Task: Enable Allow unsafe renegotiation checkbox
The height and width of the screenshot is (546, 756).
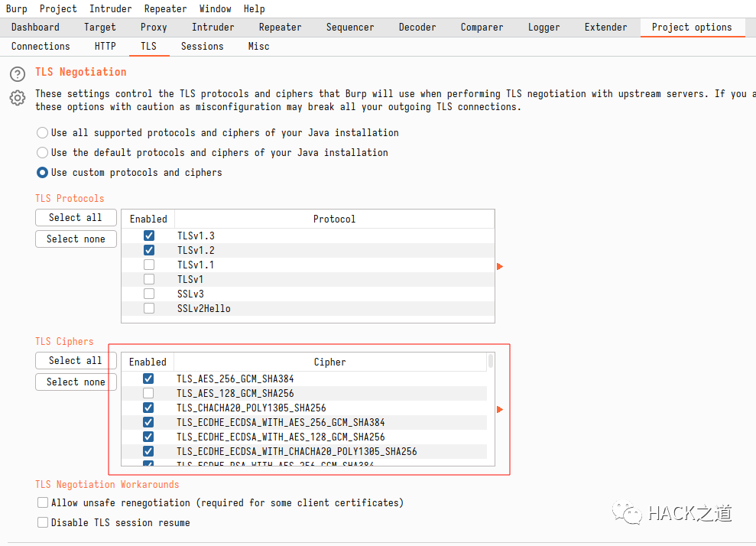Action: [43, 502]
